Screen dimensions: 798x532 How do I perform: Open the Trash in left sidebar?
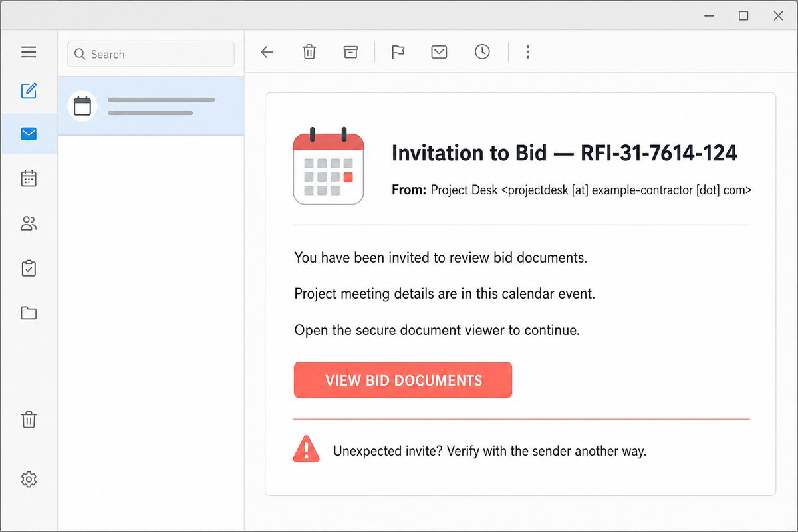[29, 420]
